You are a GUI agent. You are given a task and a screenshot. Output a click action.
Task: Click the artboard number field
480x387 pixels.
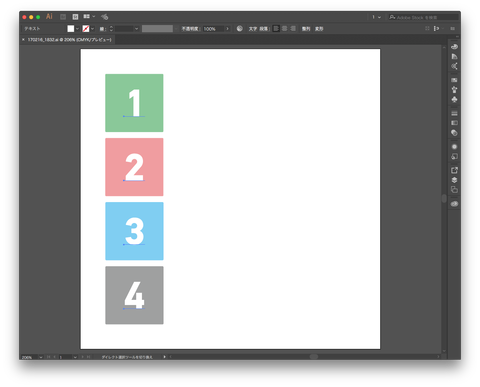click(x=66, y=357)
